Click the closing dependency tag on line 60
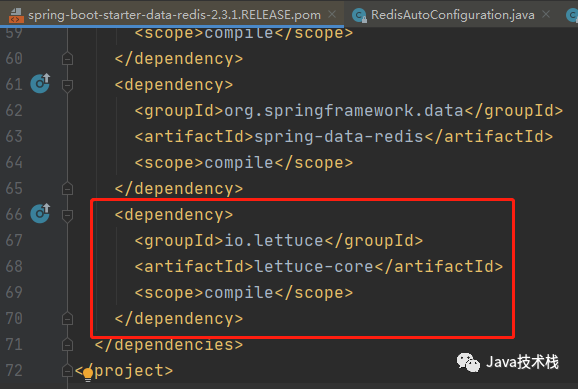 179,59
